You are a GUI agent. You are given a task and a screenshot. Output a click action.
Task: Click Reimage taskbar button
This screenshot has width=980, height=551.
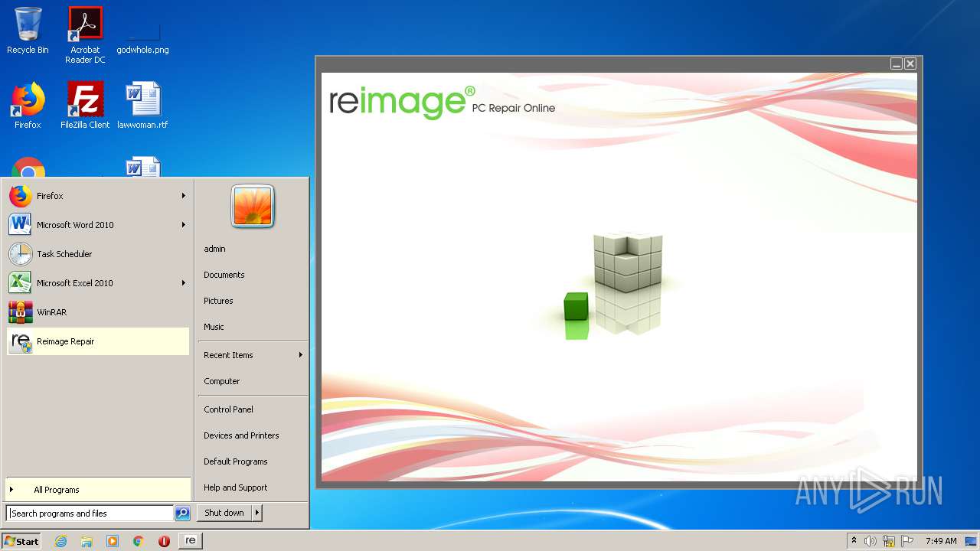(x=191, y=540)
